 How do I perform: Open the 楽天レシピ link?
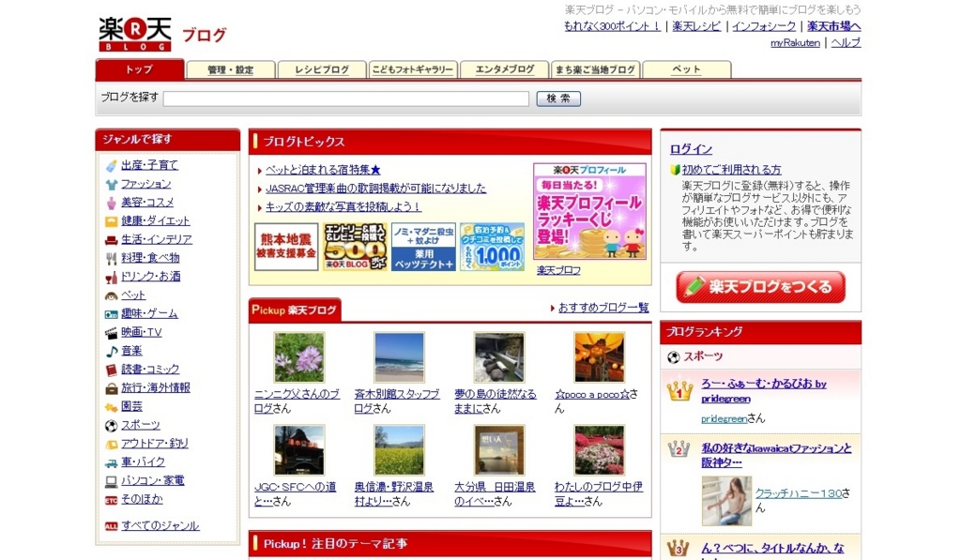click(x=696, y=26)
